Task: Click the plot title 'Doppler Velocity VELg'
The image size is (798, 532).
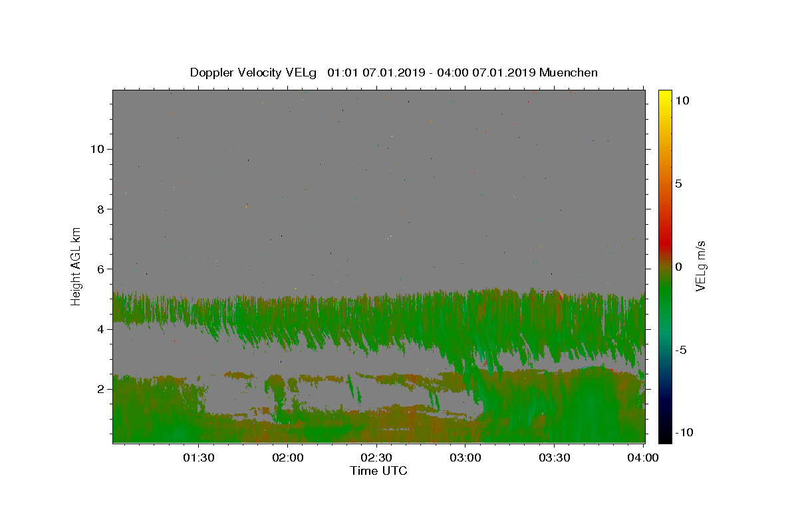Action: pyautogui.click(x=254, y=72)
